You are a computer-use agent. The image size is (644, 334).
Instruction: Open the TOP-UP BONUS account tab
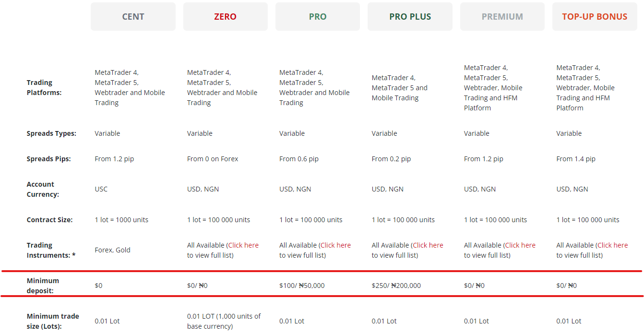595,17
